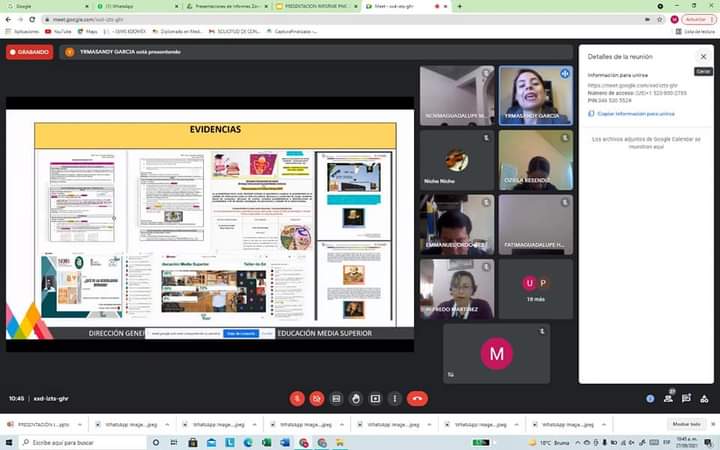This screenshot has height=450, width=720.
Task: Mute the microphone in Meet
Action: point(297,399)
